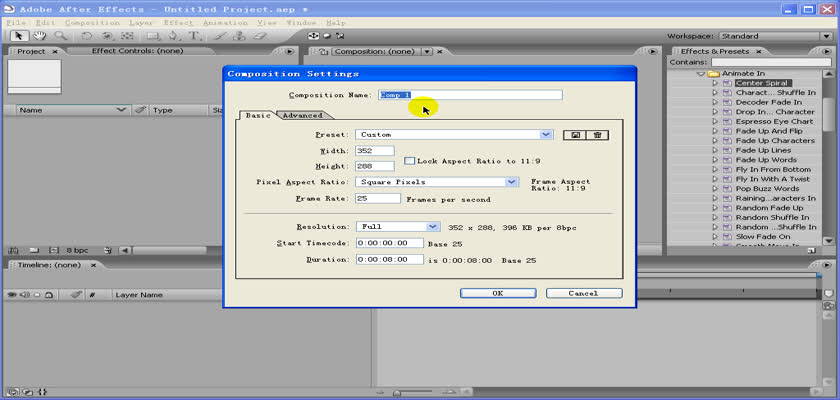This screenshot has height=400, width=840.
Task: Click the Cancel button
Action: (584, 293)
